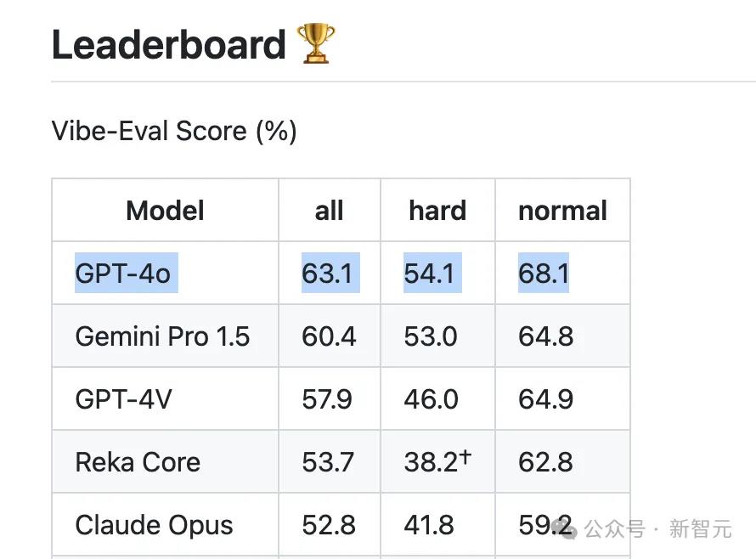
Task: Click GPT-4o's hard score 54.1
Action: coord(432,273)
